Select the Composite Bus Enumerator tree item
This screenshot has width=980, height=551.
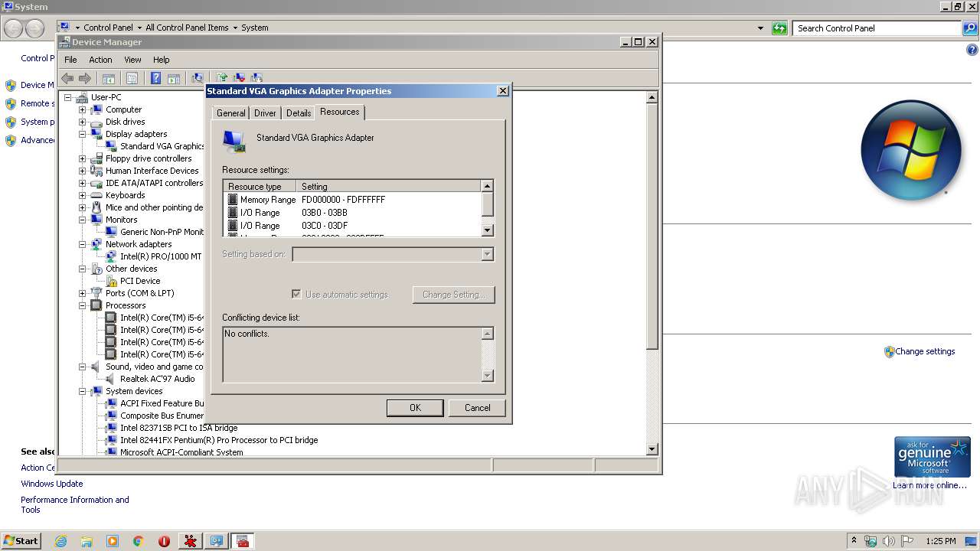162,416
